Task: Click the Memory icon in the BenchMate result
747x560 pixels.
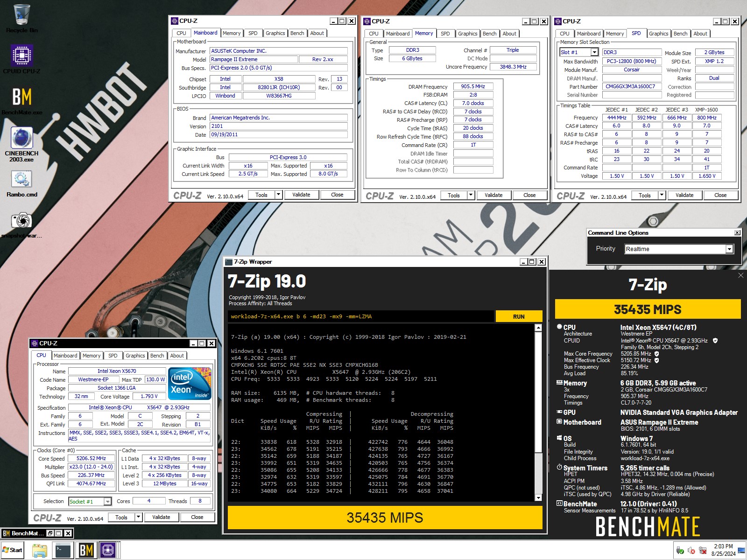Action: click(x=559, y=383)
